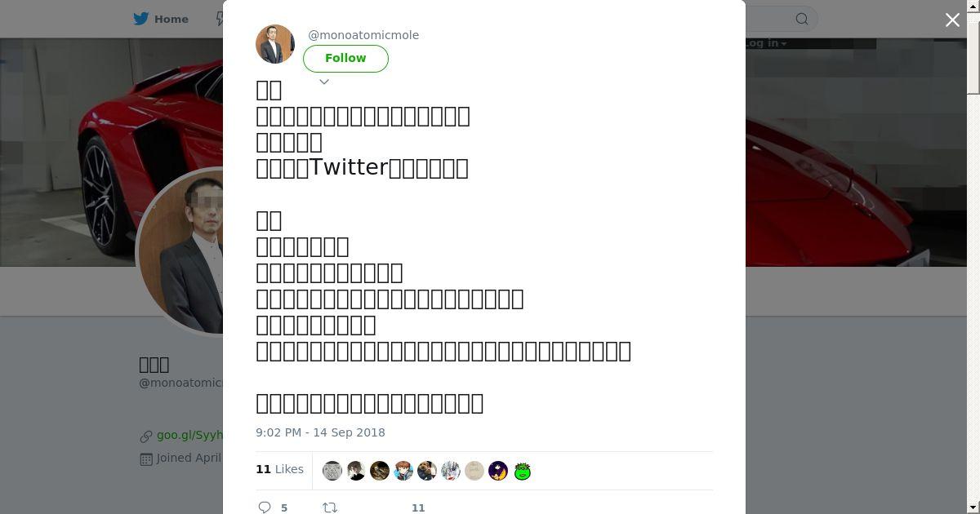Click the calendar icon beside Joined date
The image size is (980, 514).
[x=146, y=459]
